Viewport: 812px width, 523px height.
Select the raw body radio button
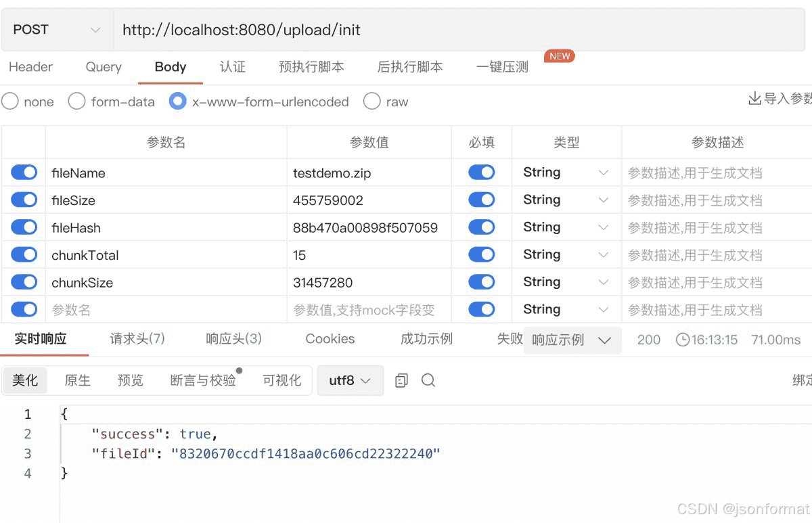point(372,101)
